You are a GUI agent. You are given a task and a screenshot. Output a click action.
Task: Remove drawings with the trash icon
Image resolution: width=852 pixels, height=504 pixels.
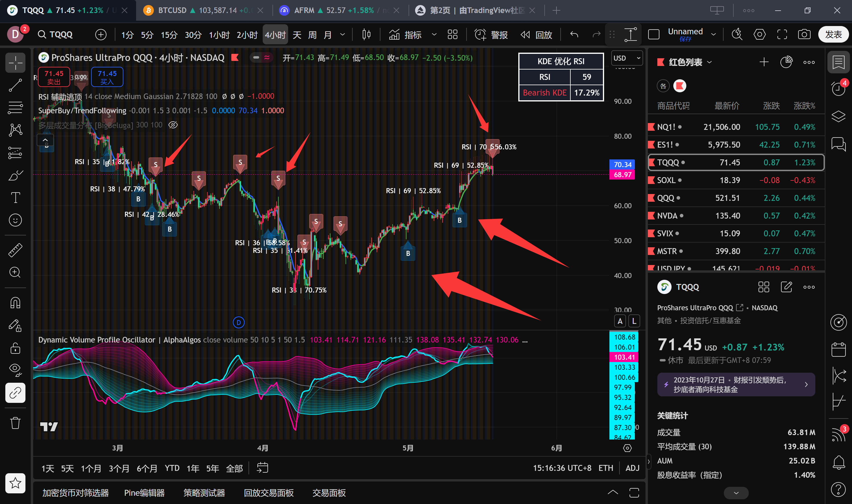tap(15, 423)
